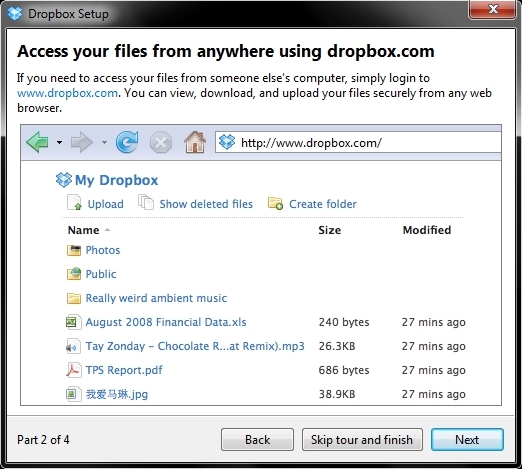
Task: Click the home page icon
Action: [195, 142]
